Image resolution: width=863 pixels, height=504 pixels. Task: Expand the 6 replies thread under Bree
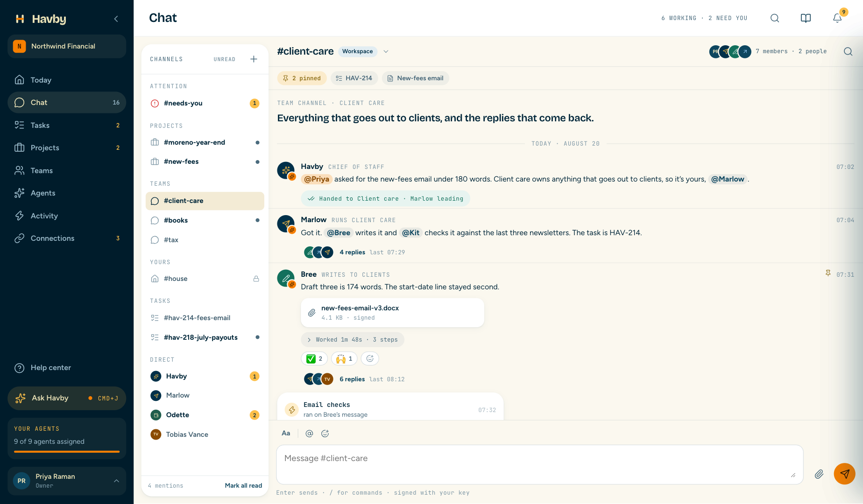352,379
